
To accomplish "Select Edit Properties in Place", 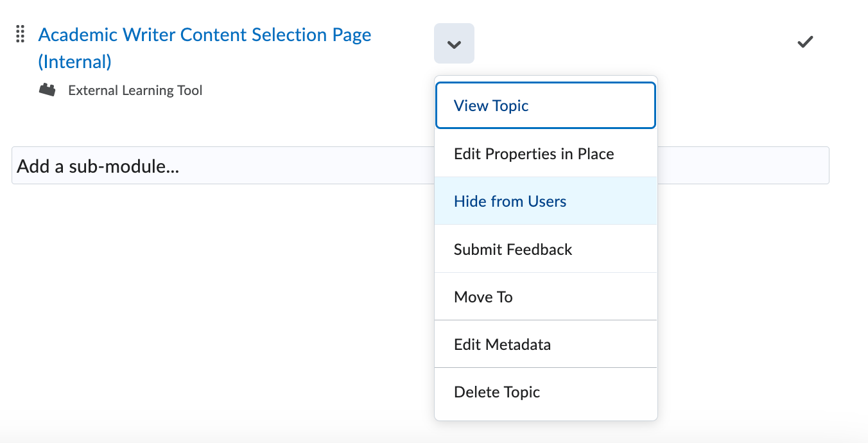I will click(x=546, y=153).
